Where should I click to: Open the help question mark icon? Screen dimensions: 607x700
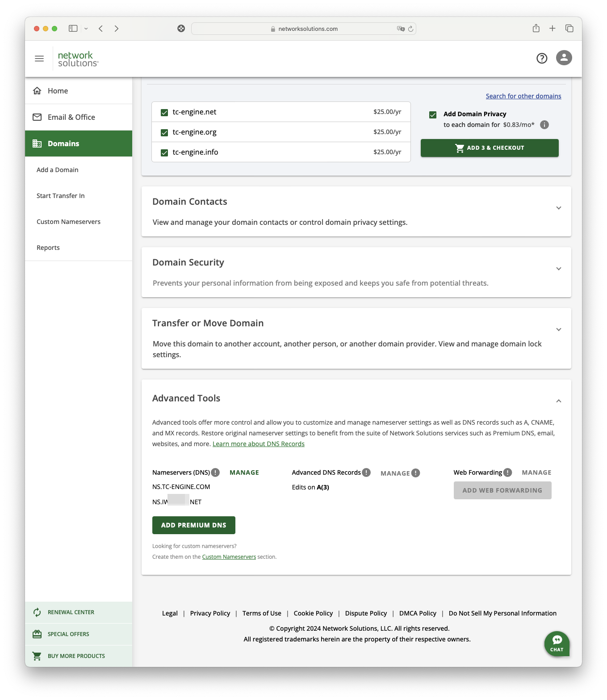tap(542, 58)
